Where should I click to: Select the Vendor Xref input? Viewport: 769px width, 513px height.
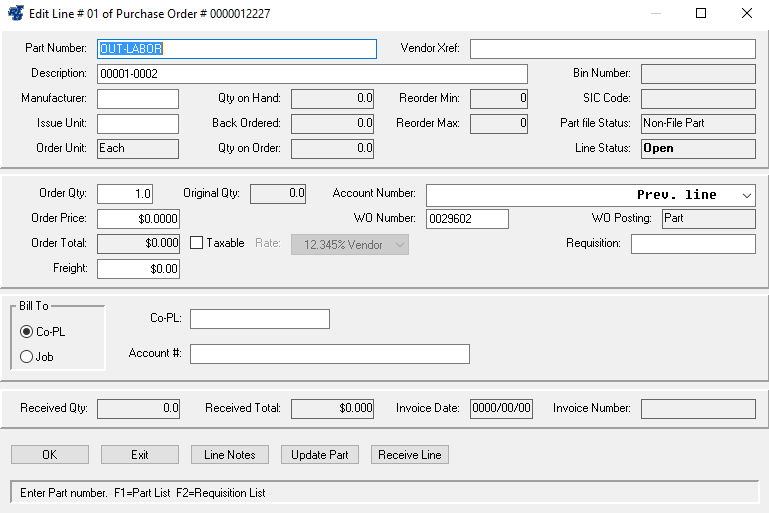pyautogui.click(x=612, y=49)
